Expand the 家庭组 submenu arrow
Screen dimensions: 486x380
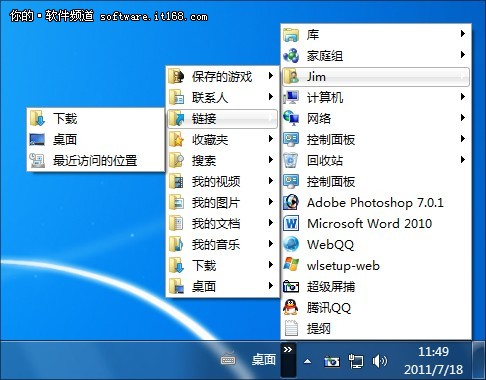[463, 55]
